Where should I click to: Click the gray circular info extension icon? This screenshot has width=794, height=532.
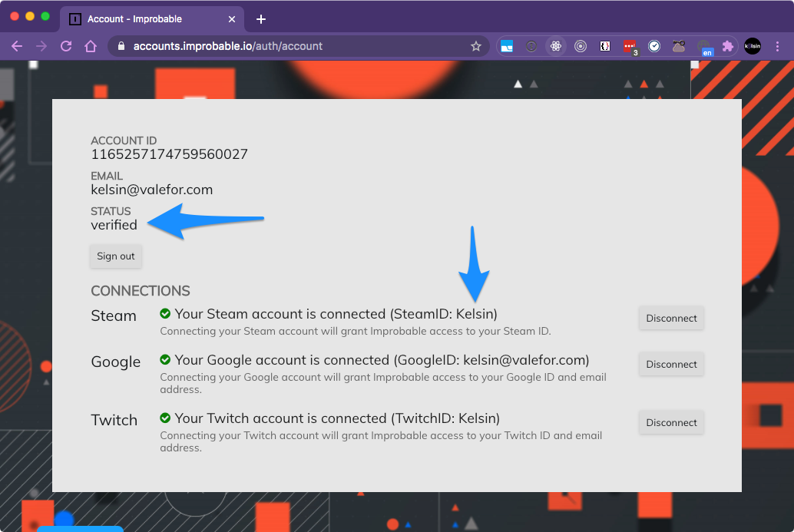(531, 46)
